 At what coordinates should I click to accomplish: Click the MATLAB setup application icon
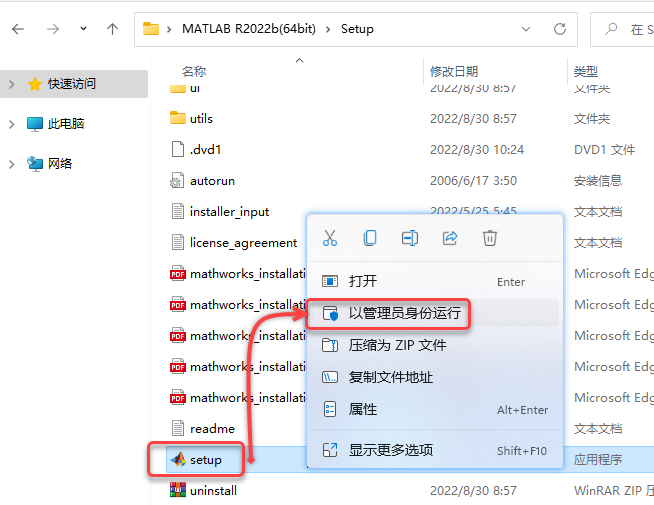click(178, 460)
